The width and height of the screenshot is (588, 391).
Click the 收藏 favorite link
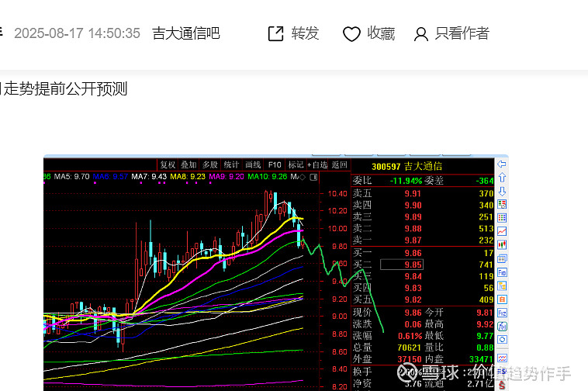point(381,33)
